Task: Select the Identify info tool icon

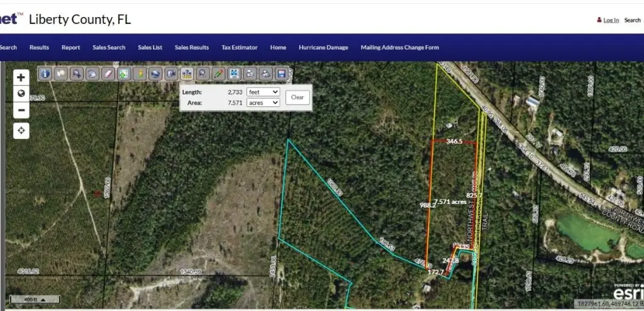Action: tap(45, 74)
